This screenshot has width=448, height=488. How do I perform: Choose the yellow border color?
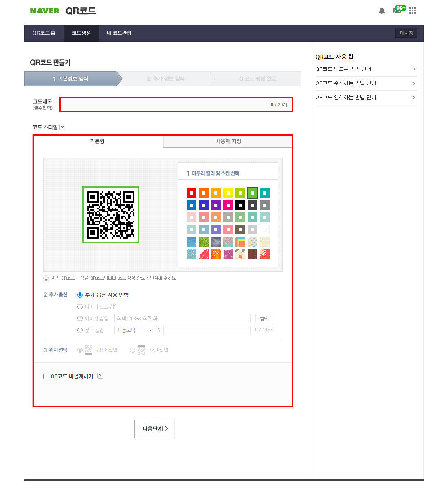pos(228,193)
